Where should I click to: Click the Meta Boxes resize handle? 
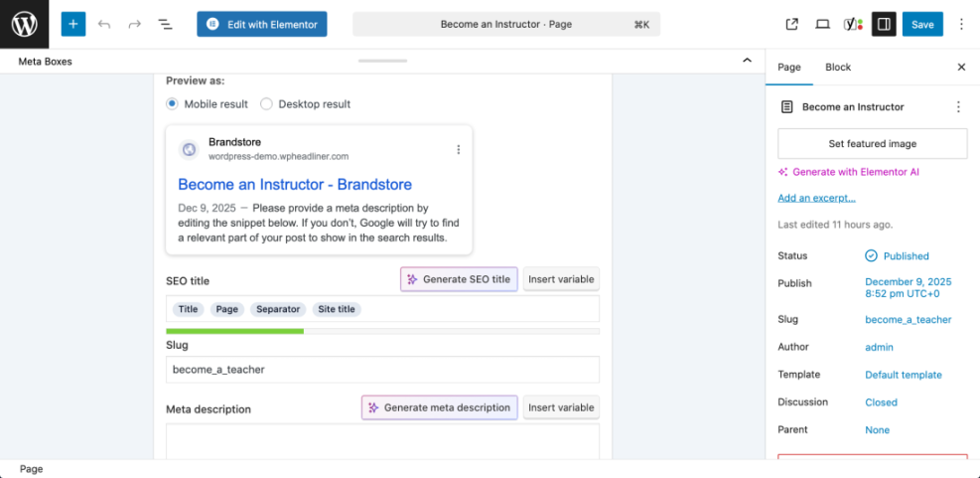click(382, 61)
